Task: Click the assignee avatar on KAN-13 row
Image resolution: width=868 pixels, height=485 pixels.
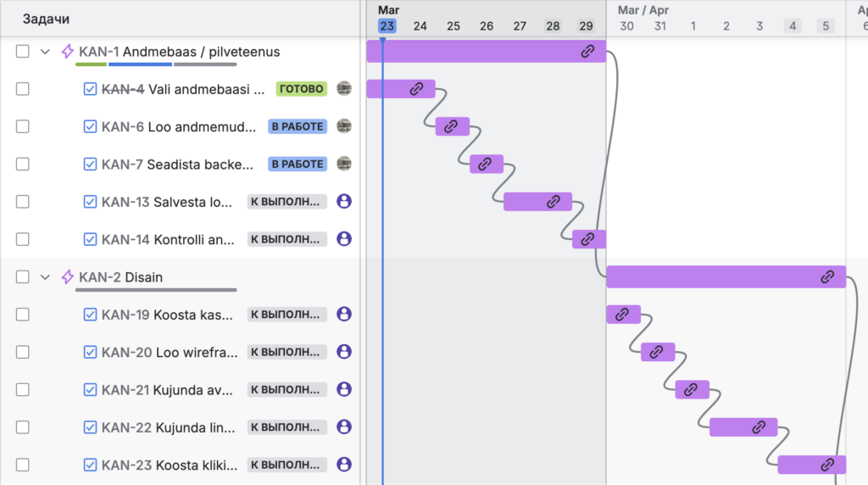Action: [x=343, y=202]
